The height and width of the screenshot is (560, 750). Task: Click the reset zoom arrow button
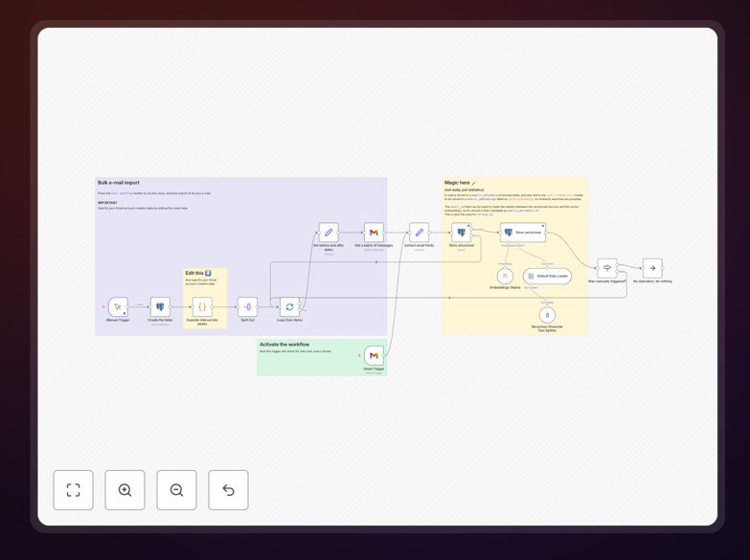228,490
